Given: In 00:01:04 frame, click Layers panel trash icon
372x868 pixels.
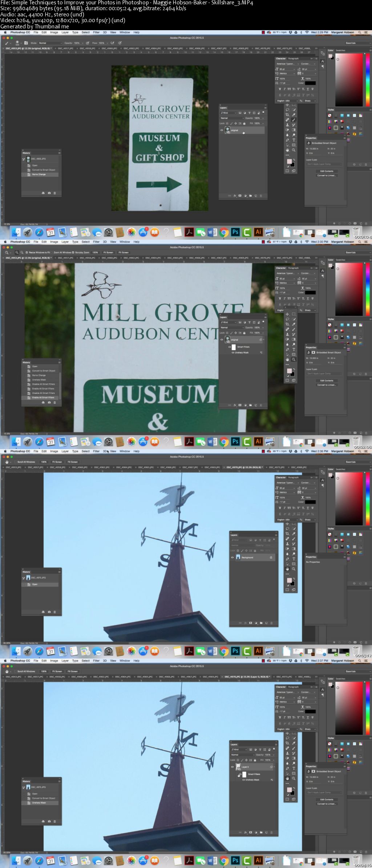Looking at the screenshot, I should click(x=261, y=196).
